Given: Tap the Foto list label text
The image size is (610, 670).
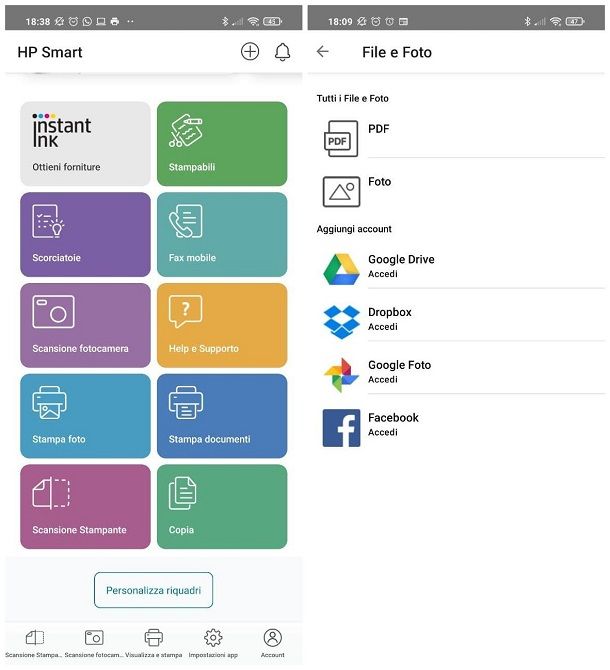Looking at the screenshot, I should point(379,182).
